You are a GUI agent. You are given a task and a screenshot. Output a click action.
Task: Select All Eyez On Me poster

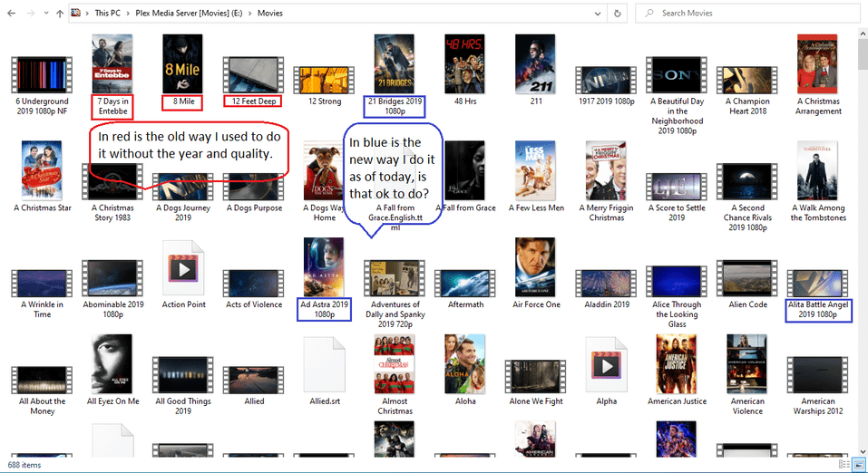[112, 364]
